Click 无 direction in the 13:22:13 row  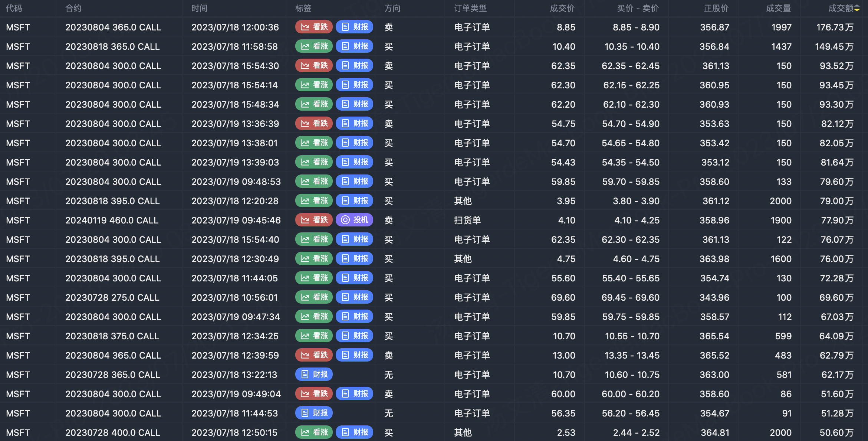(x=388, y=375)
